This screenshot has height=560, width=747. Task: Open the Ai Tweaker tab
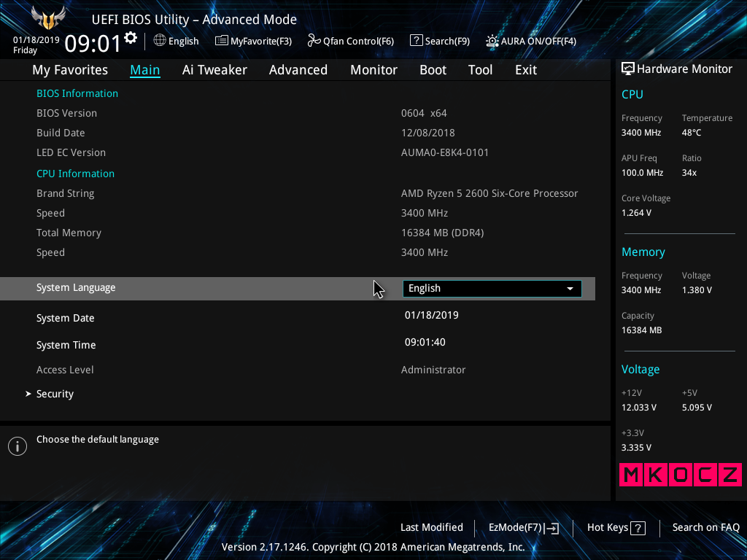click(214, 70)
